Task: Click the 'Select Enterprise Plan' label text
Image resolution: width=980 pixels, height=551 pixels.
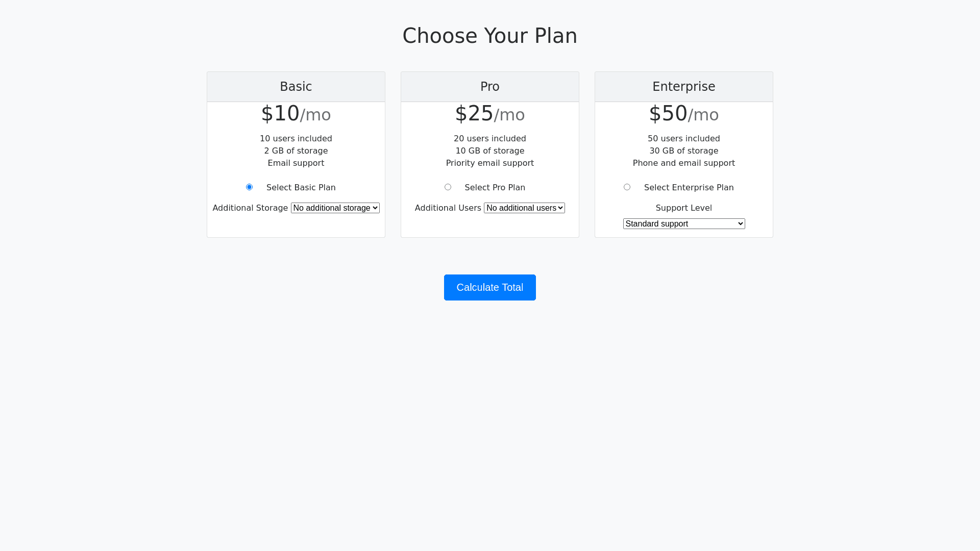Action: [689, 188]
